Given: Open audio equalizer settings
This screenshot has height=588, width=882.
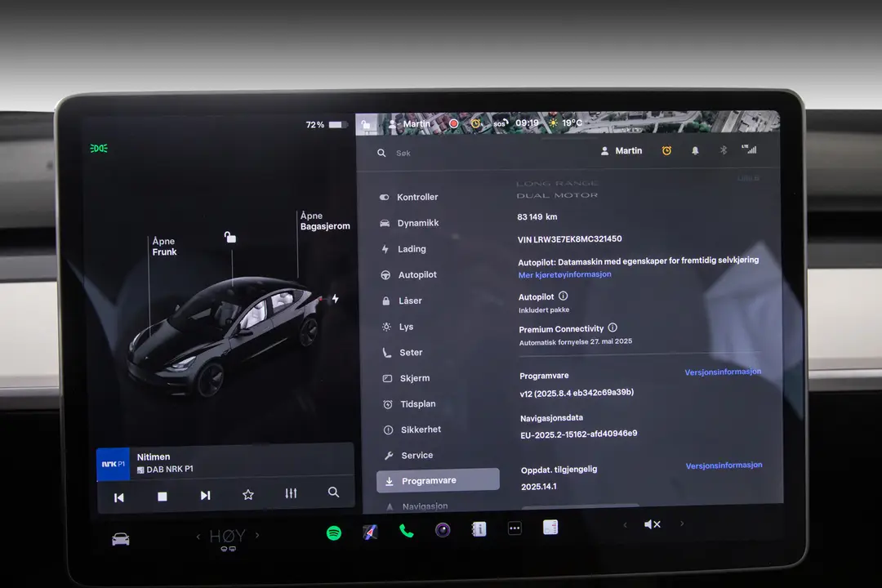Looking at the screenshot, I should pos(291,493).
